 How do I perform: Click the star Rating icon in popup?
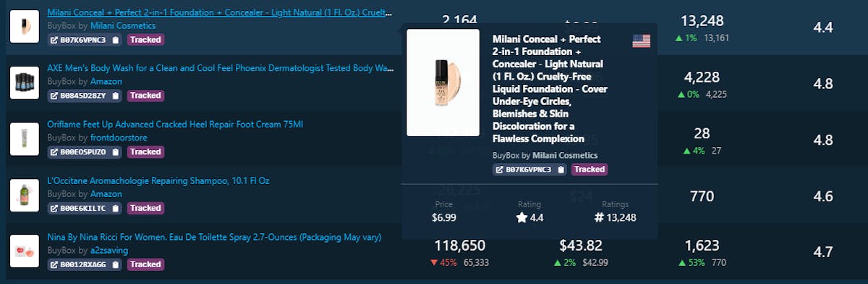click(522, 217)
